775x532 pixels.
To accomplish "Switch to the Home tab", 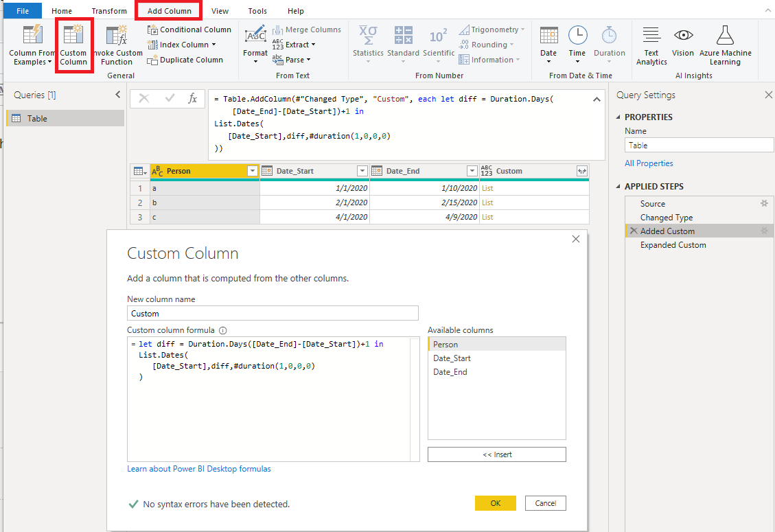I will coord(62,11).
